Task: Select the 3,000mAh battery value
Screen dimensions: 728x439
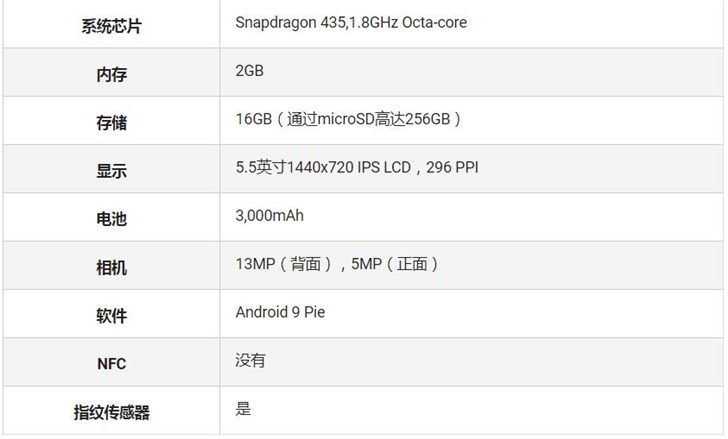Action: [x=268, y=215]
